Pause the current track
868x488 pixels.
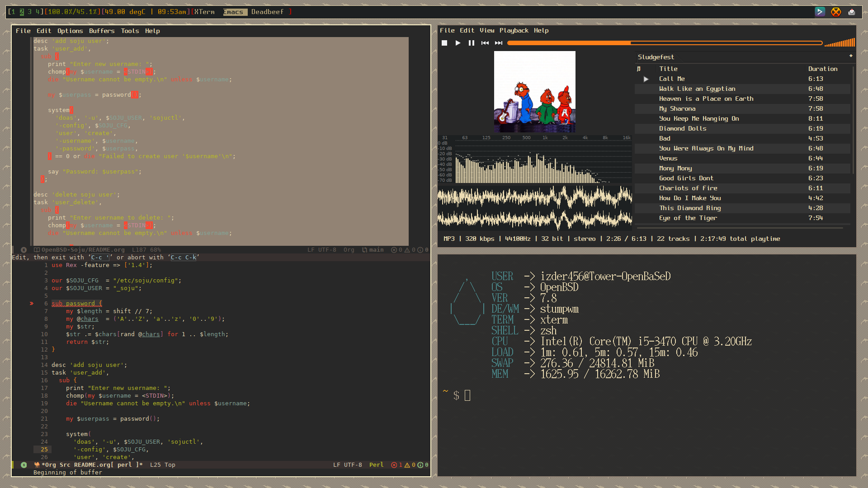(471, 43)
